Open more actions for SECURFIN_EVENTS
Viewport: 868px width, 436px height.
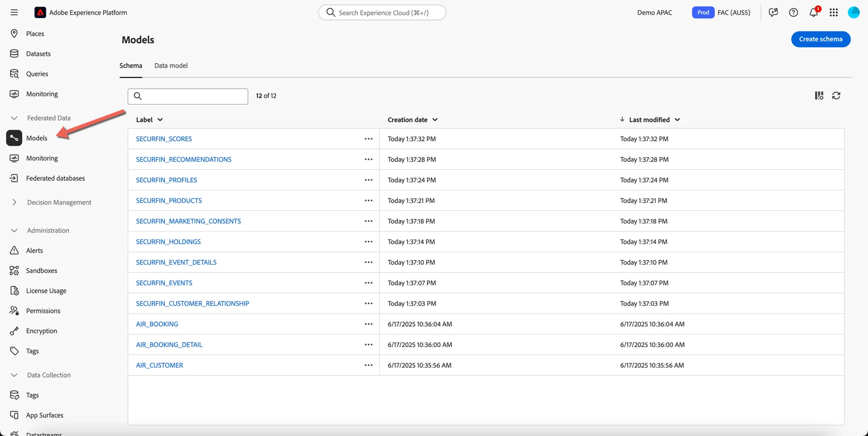pos(369,283)
